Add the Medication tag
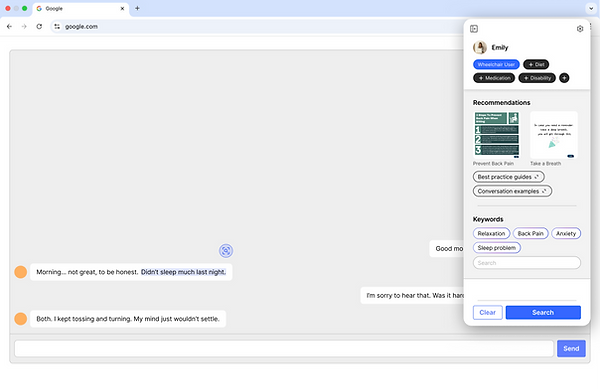The height and width of the screenshot is (389, 600). [x=494, y=78]
